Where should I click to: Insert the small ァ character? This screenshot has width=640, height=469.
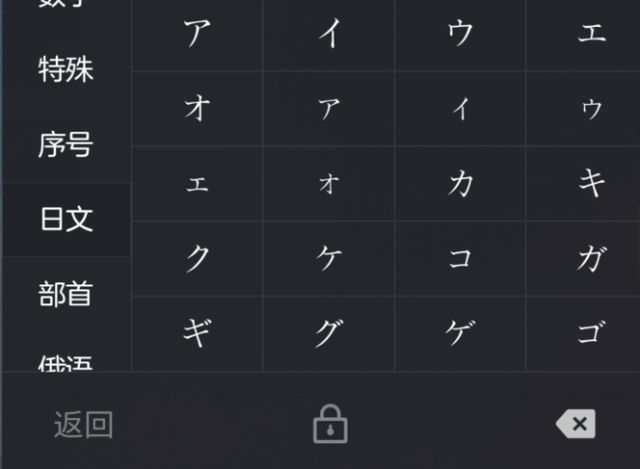(x=329, y=109)
